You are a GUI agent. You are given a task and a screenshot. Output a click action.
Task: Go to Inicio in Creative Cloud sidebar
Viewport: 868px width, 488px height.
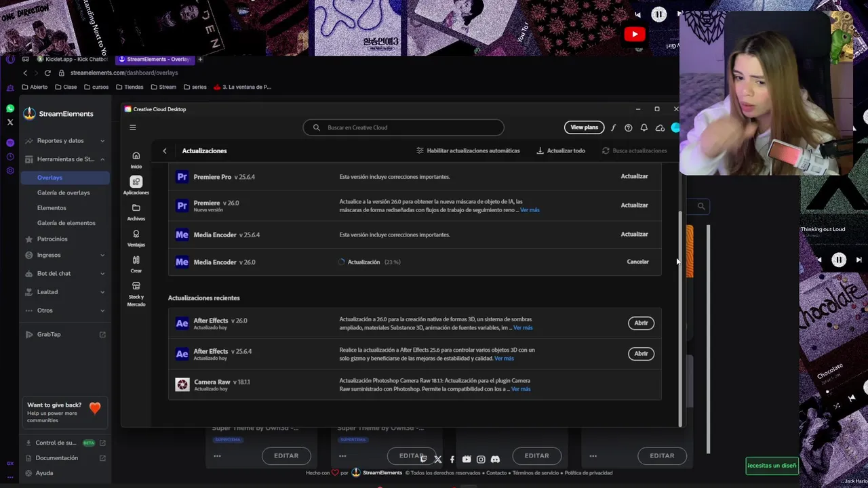point(136,159)
